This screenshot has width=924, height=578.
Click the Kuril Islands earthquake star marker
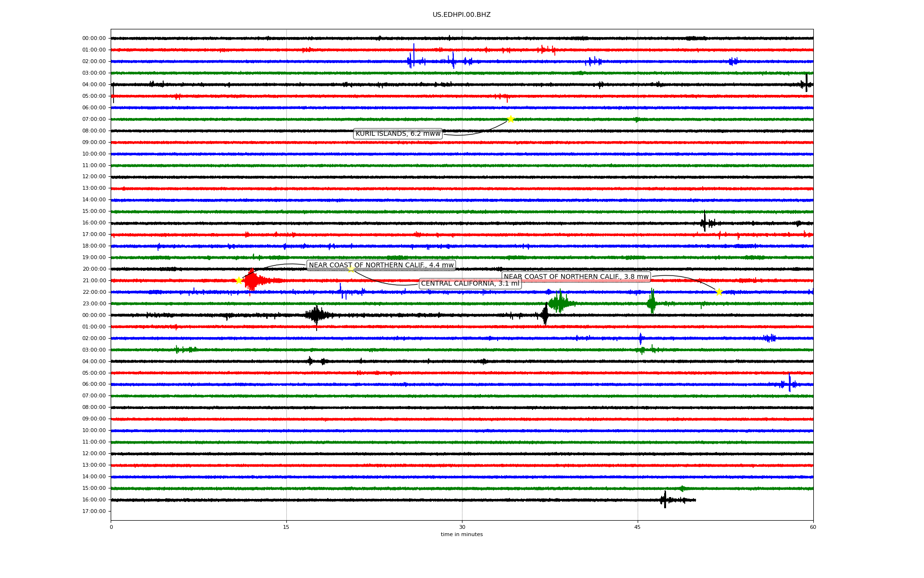pyautogui.click(x=511, y=119)
